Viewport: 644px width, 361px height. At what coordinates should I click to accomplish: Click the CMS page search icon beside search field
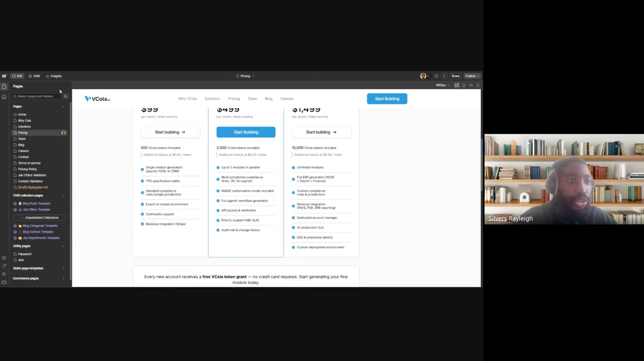66,96
